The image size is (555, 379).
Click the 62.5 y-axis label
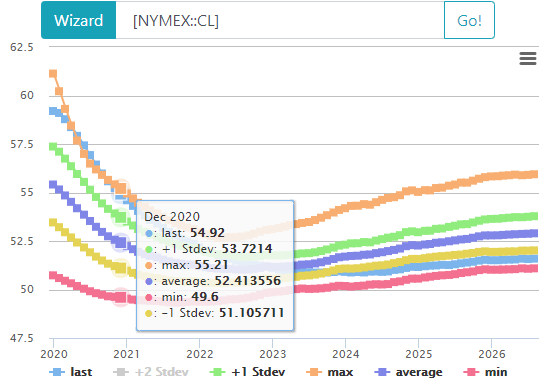tap(22, 47)
